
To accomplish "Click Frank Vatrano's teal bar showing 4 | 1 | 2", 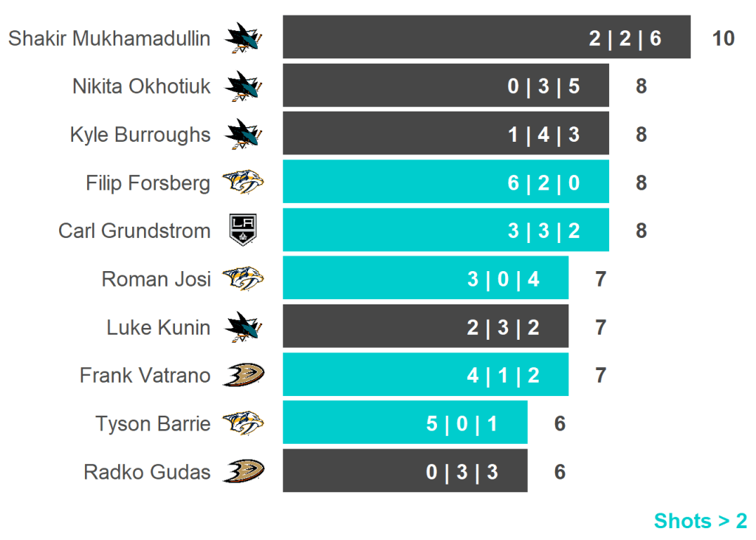I will coord(425,375).
